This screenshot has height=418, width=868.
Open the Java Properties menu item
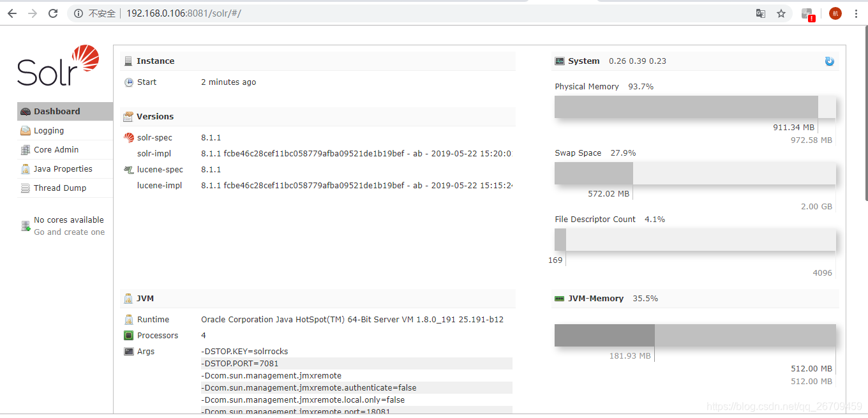pos(65,168)
